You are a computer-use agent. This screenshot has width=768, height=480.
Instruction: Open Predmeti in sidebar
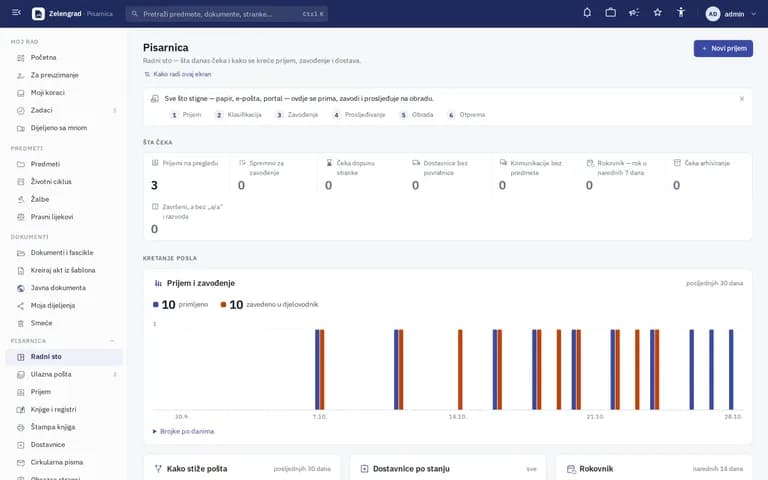[64, 164]
